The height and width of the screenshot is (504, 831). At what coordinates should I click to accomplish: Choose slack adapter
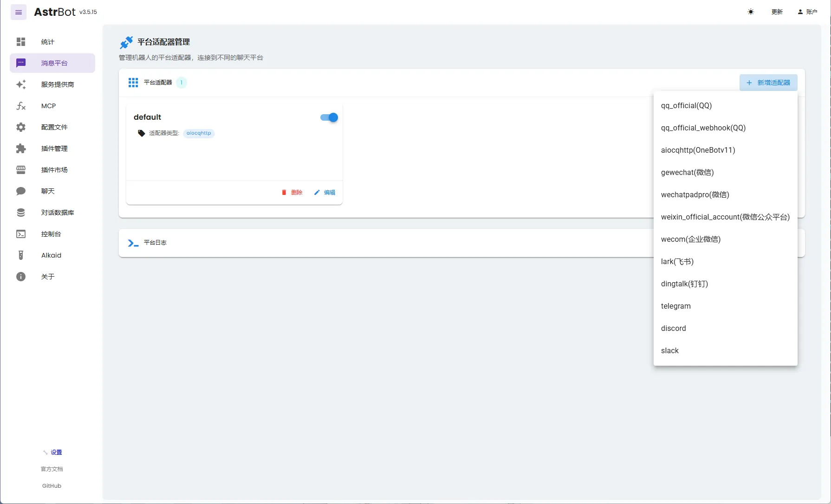(x=726, y=350)
